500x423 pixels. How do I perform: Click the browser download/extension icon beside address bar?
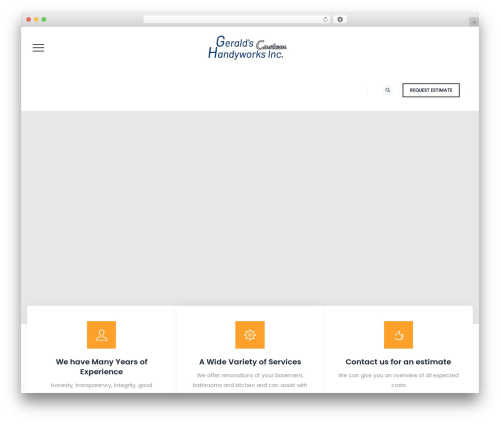coord(340,19)
